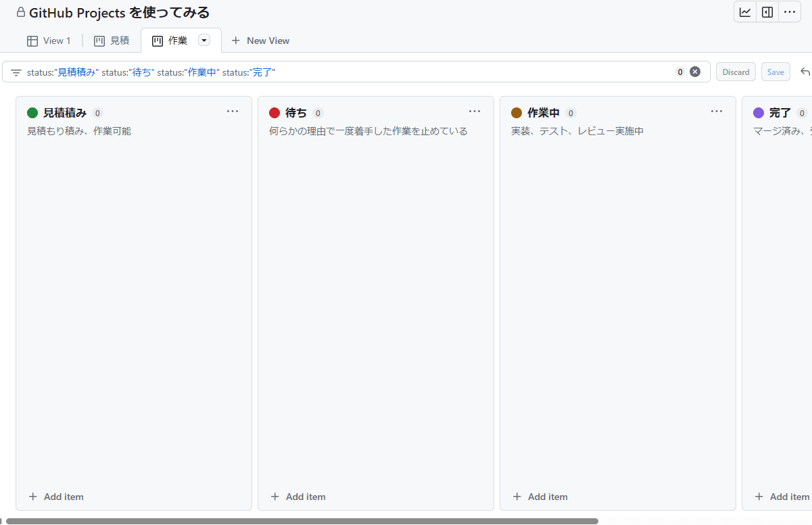The image size is (812, 525).
Task: Click the green 見積積み status dot
Action: point(32,113)
